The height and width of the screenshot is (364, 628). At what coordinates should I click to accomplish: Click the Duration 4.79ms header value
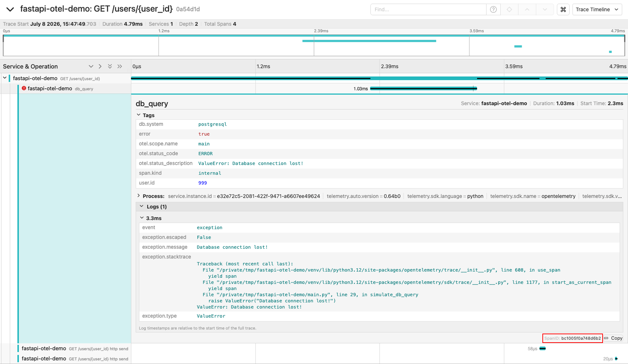tap(133, 24)
